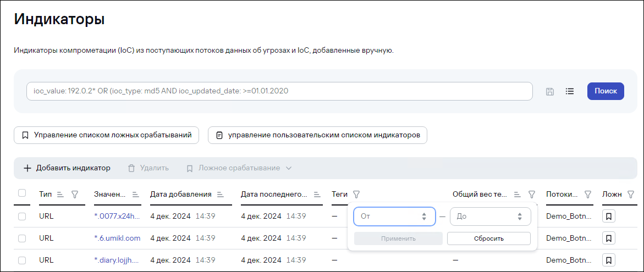Click Добавить индикатор in the toolbar
The image size is (644, 272).
pyautogui.click(x=67, y=168)
